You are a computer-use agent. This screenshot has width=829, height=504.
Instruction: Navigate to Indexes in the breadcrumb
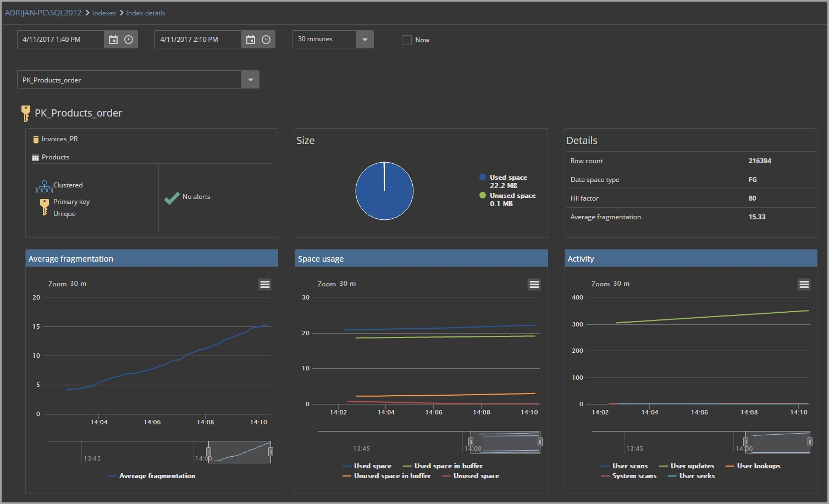click(x=104, y=13)
